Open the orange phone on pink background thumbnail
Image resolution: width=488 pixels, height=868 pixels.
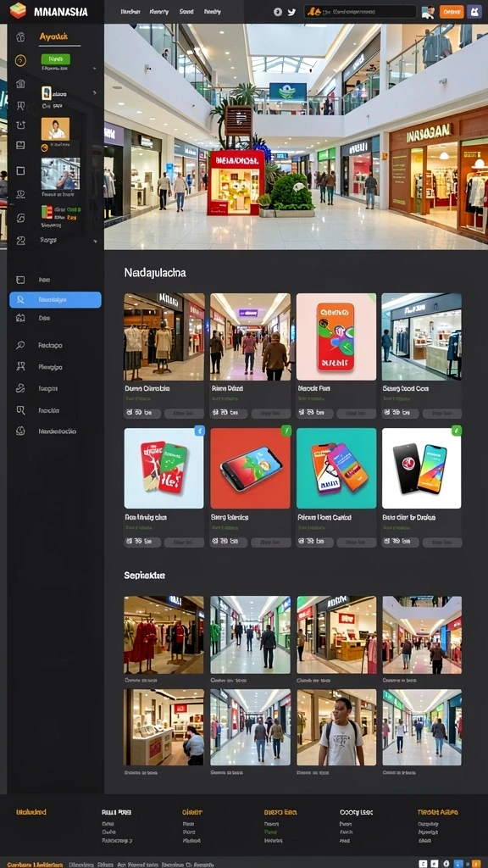[336, 337]
